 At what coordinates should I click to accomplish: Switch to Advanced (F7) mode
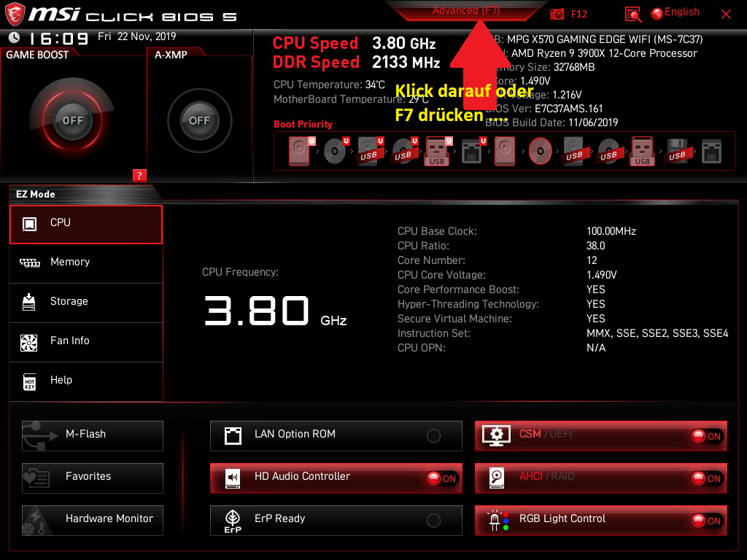pos(466,10)
